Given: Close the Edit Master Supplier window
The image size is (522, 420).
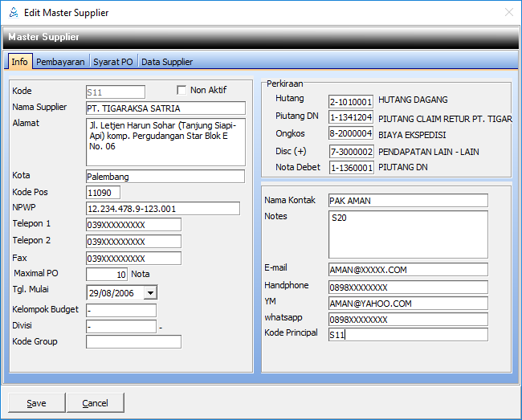Looking at the screenshot, I should click(x=508, y=13).
